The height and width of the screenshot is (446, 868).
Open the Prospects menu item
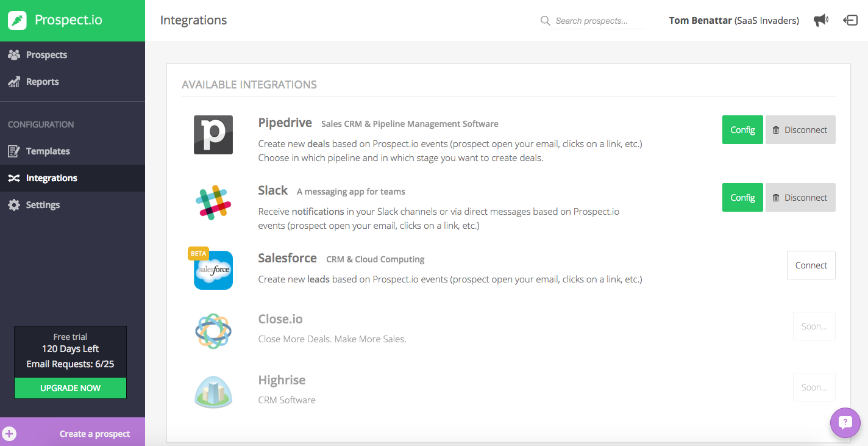click(x=73, y=55)
